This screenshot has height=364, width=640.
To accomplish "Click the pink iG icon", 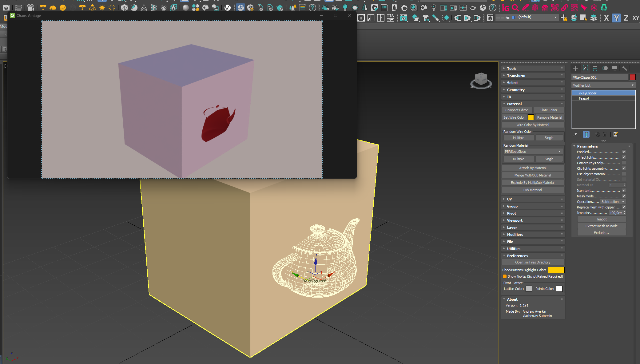I will click(x=506, y=8).
